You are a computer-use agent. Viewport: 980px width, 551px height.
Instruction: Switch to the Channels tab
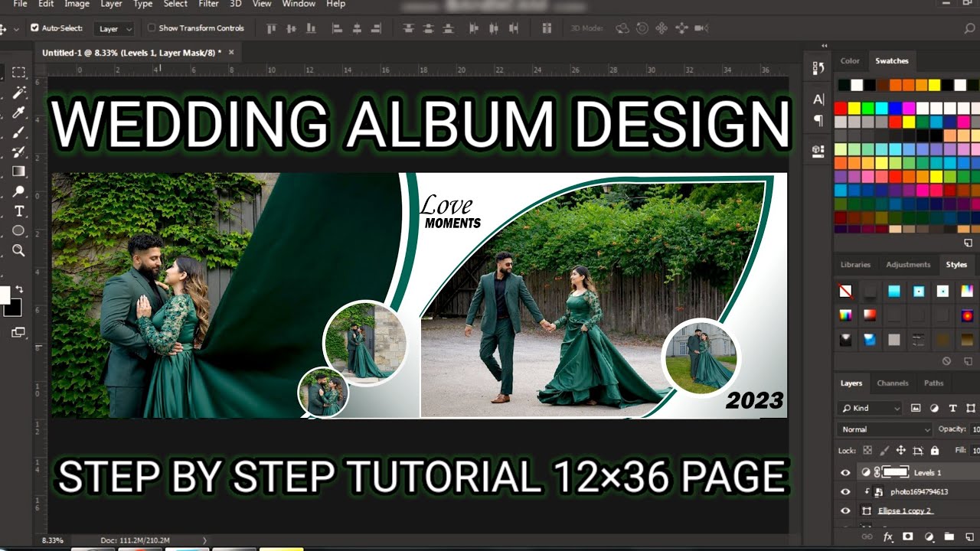point(893,383)
